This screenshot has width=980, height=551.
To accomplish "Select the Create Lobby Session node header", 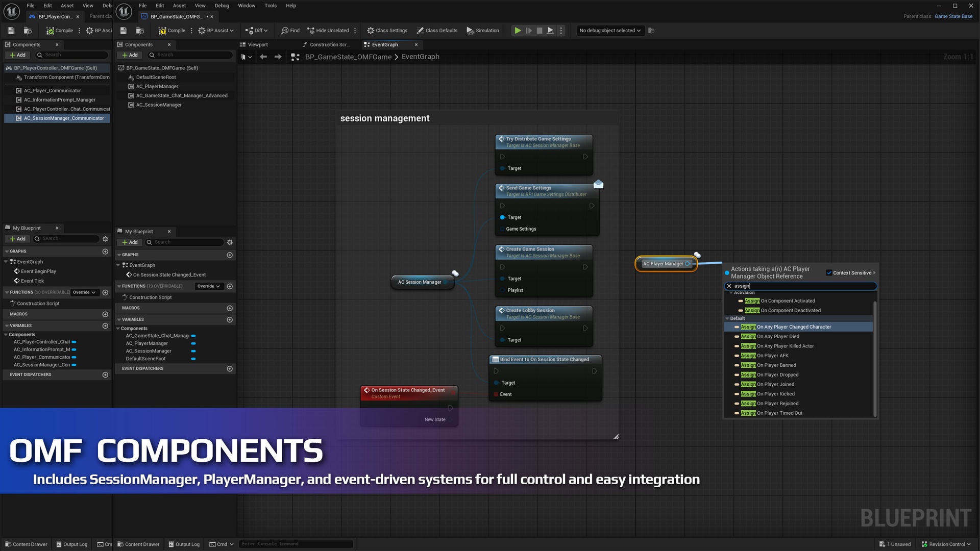I will pos(544,313).
